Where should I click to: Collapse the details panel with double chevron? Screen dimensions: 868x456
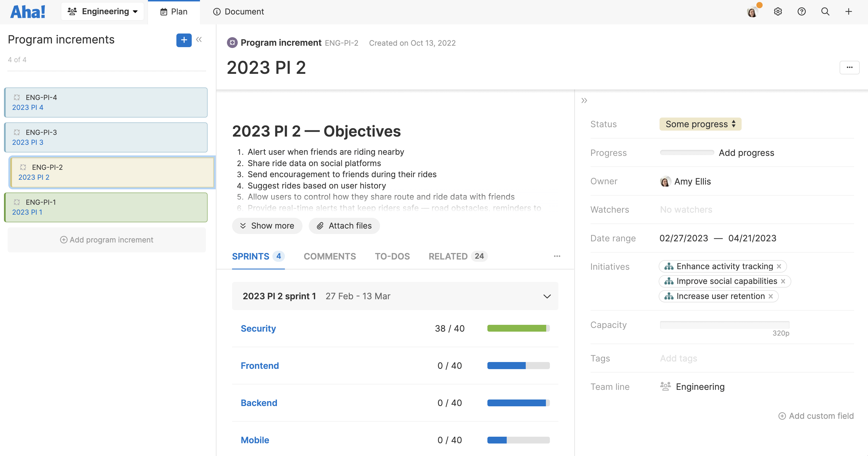tap(584, 100)
